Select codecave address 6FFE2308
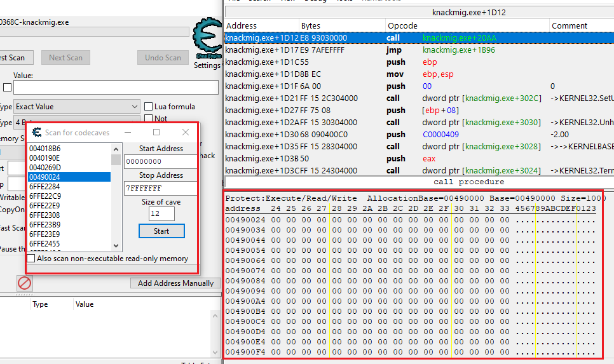This screenshot has height=364, width=614. 69,215
